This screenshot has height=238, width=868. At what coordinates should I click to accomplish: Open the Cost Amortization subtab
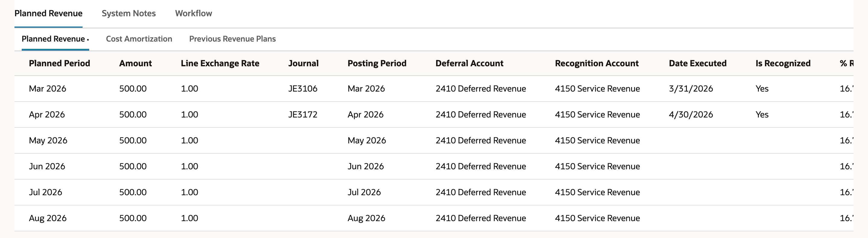coord(139,39)
